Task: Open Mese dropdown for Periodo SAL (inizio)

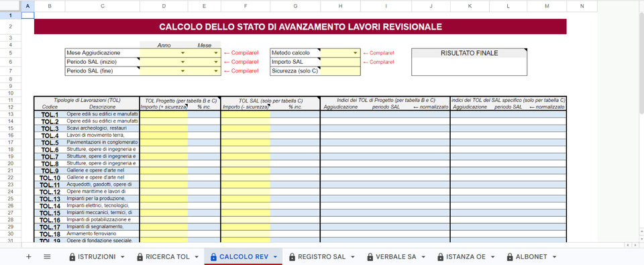Action: (216, 62)
